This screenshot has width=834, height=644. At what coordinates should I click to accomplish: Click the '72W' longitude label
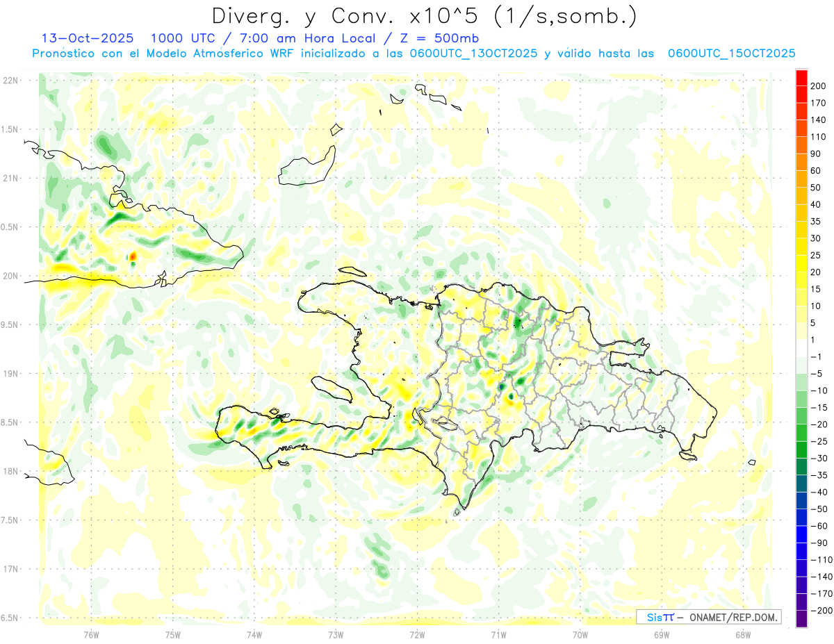tap(417, 634)
